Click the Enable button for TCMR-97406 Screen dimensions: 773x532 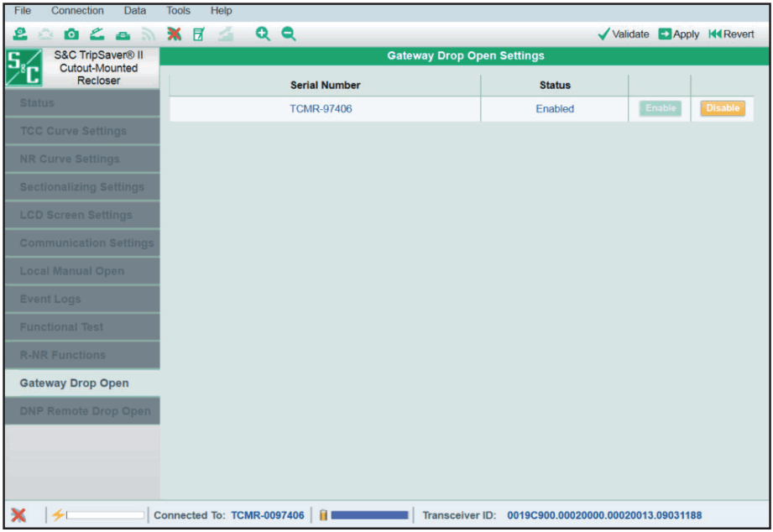coord(661,108)
